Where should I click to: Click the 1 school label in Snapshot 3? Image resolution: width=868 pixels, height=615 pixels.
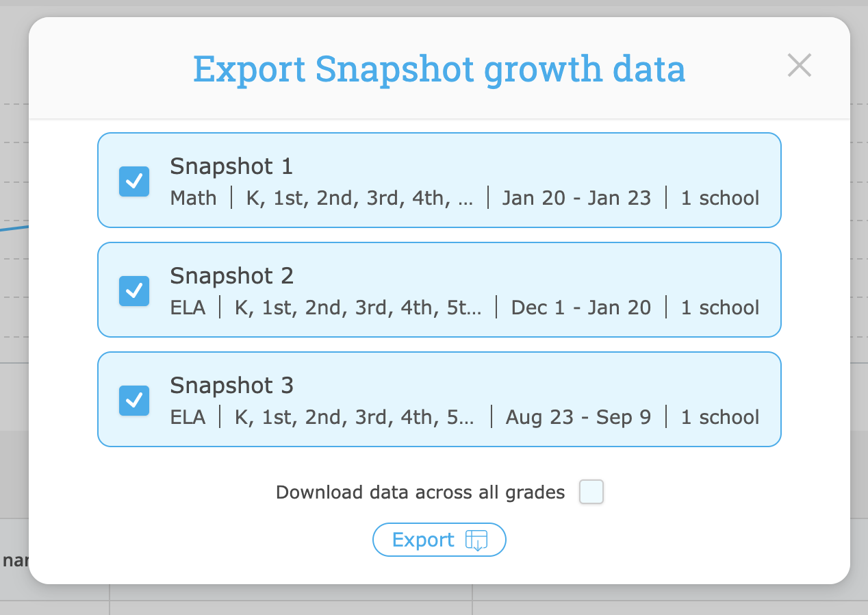tap(719, 417)
